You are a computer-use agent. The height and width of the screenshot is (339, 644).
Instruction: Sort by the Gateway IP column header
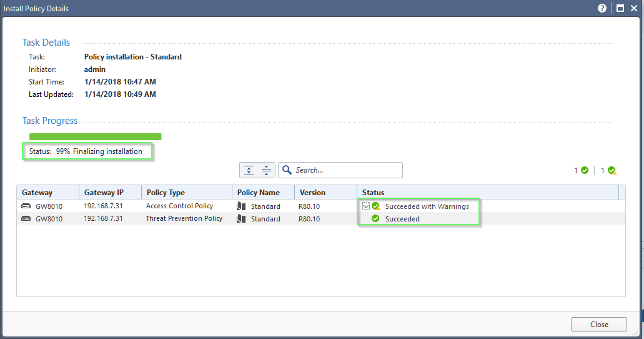point(110,192)
